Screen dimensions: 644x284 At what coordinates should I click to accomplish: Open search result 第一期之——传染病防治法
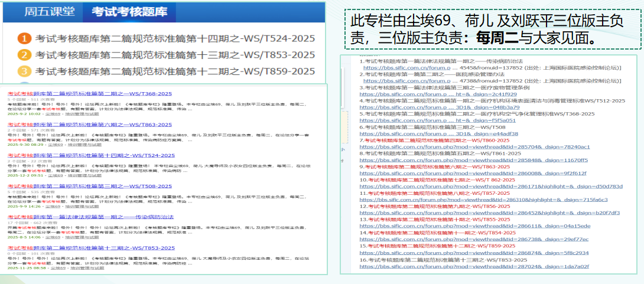tap(91, 217)
